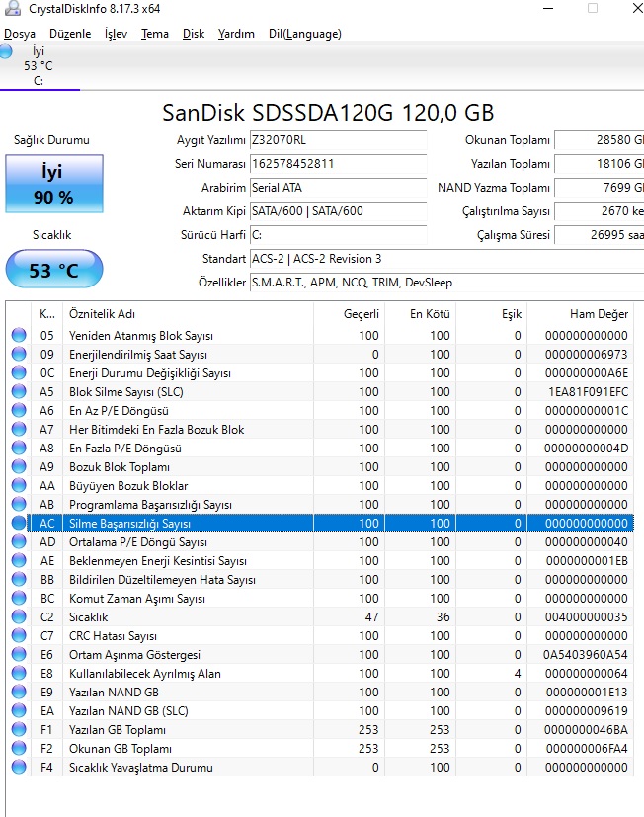Click status orb for attribute A6

19,410
